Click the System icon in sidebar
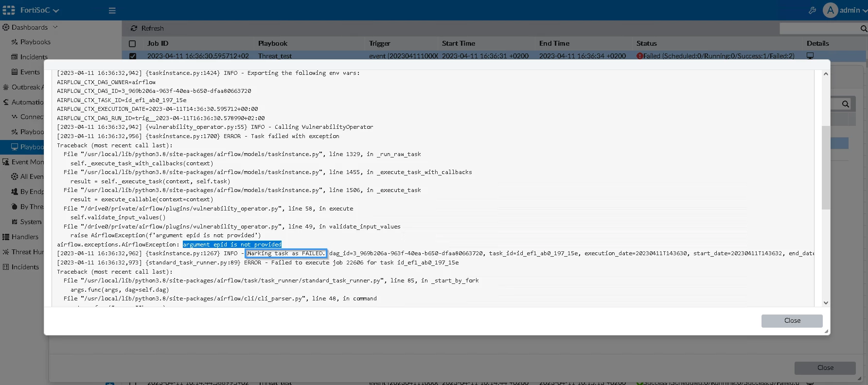The image size is (868, 385). pyautogui.click(x=15, y=222)
